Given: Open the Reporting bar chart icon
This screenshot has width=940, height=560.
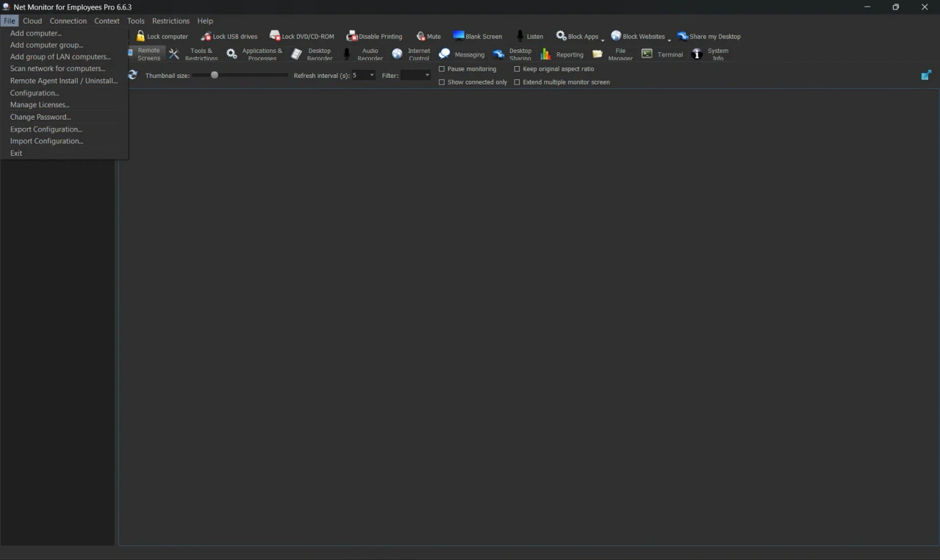Looking at the screenshot, I should [545, 54].
